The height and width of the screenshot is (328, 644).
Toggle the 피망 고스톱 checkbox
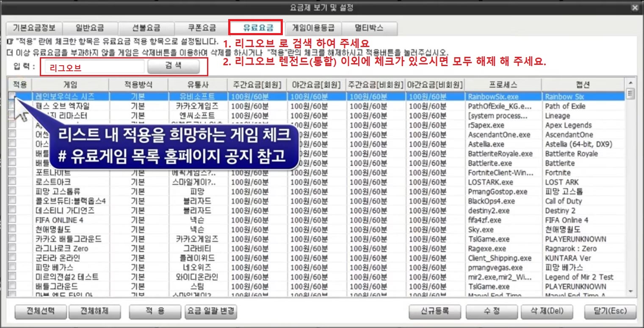coord(12,192)
